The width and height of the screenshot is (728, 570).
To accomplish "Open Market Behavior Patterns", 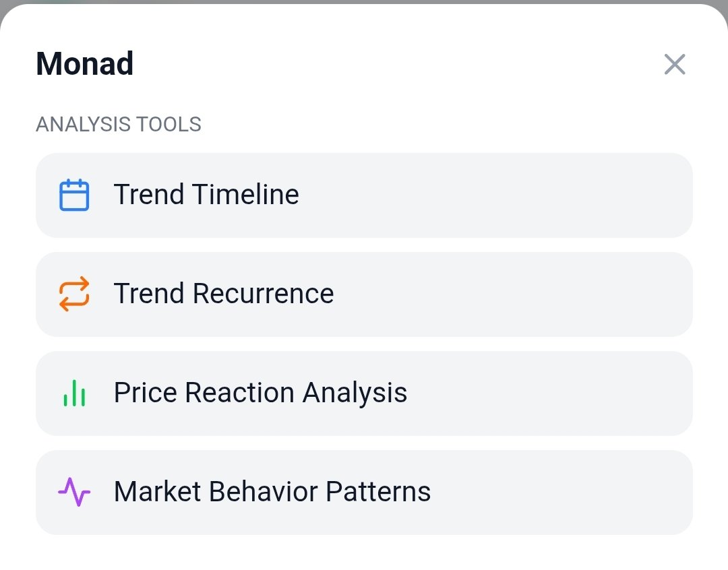I will click(364, 492).
